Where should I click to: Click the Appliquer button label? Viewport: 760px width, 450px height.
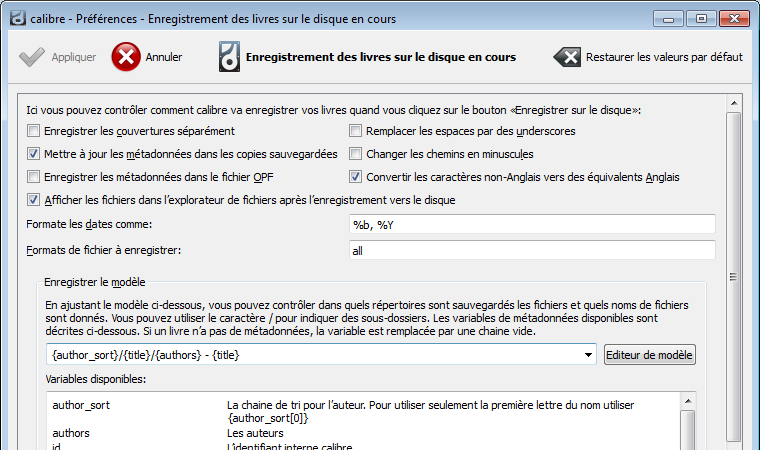click(74, 57)
